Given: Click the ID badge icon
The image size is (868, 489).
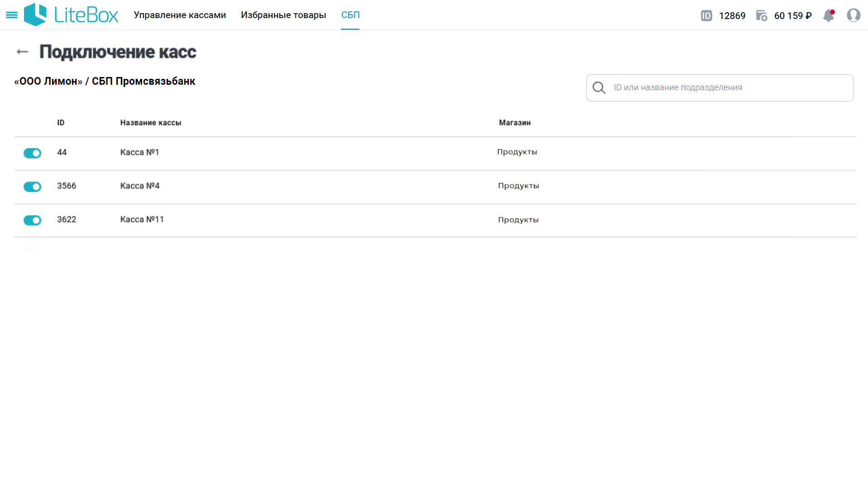Looking at the screenshot, I should [706, 16].
